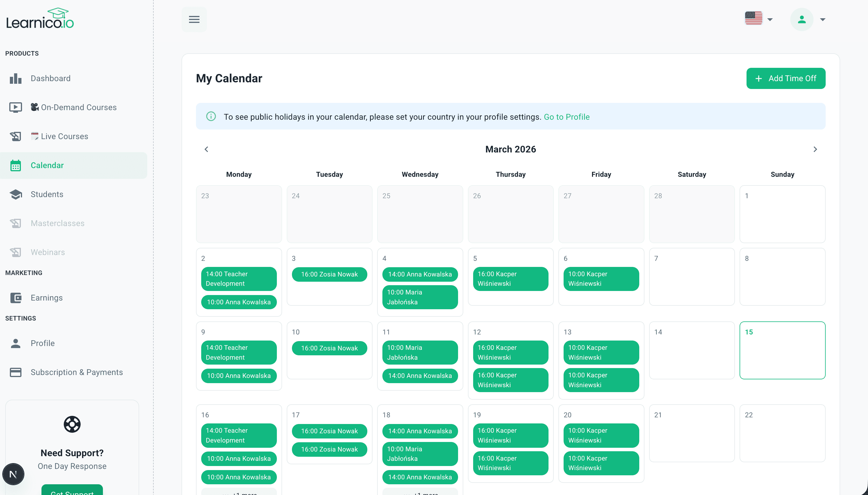Click the On-Demand Courses play icon

(x=16, y=108)
